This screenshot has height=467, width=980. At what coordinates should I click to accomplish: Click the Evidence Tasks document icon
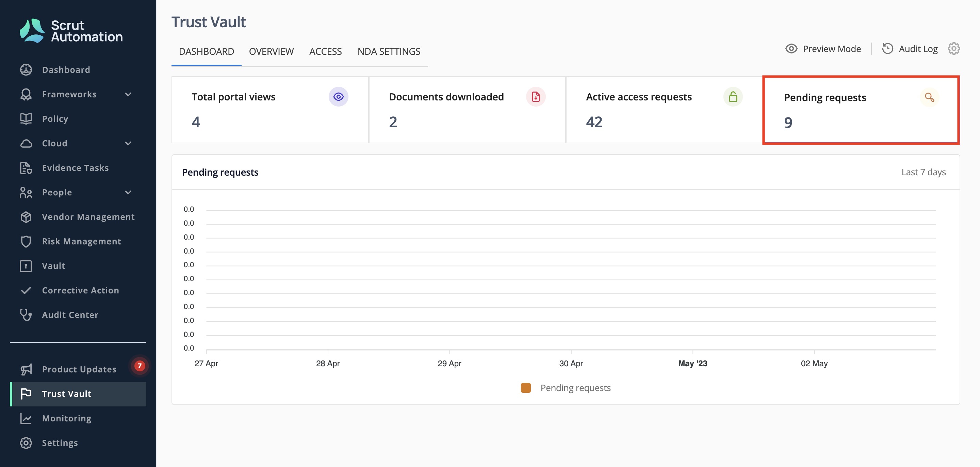pyautogui.click(x=26, y=168)
